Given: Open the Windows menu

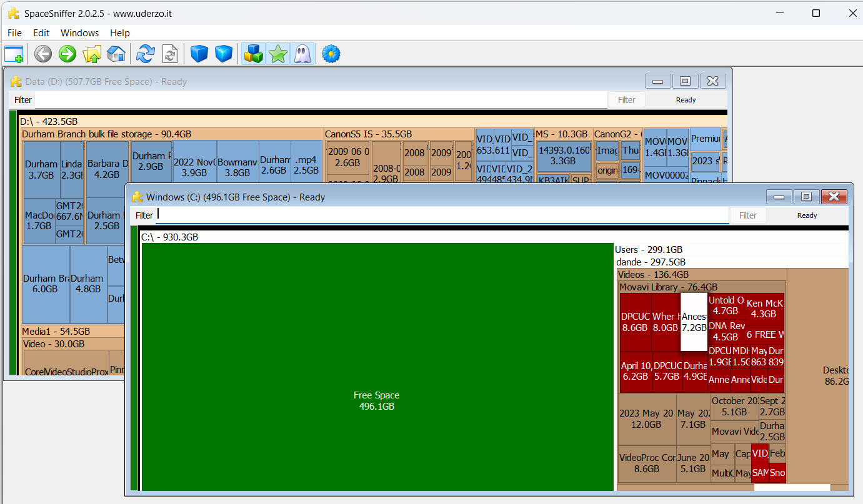Looking at the screenshot, I should [x=79, y=33].
